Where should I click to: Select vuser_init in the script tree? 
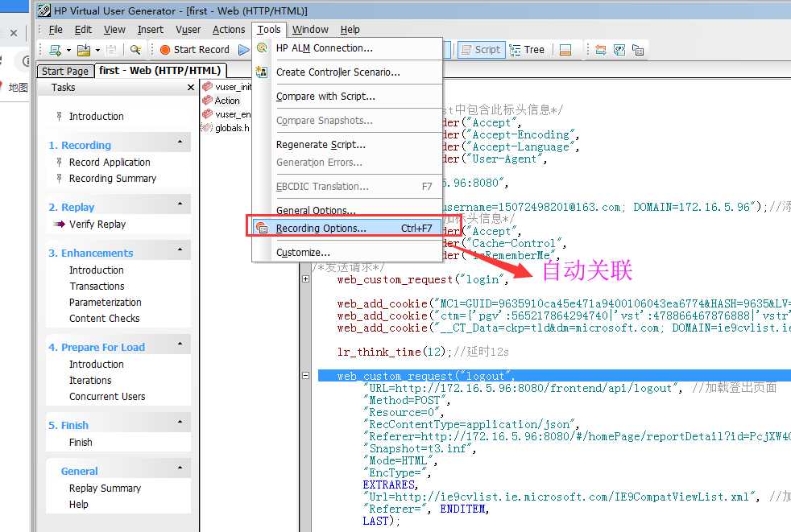click(233, 87)
